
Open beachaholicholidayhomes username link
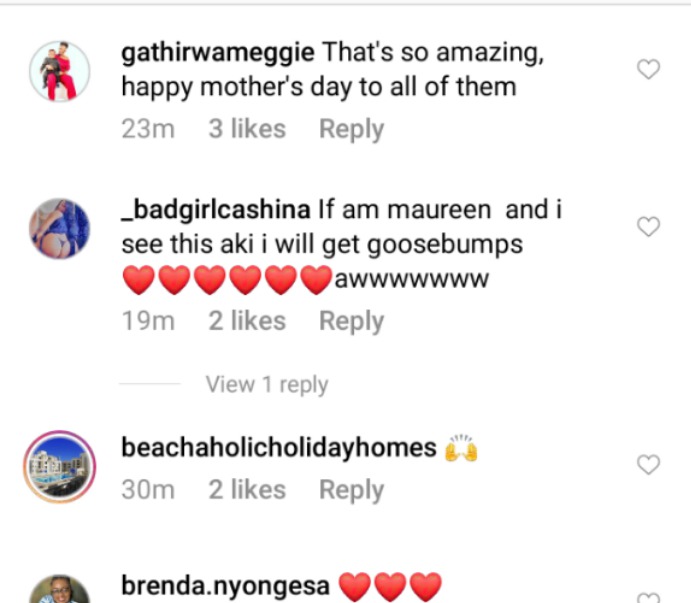coord(279,447)
